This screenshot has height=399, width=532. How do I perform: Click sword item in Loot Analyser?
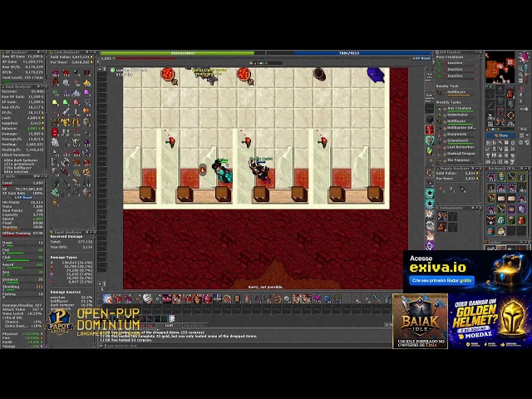pos(66,111)
